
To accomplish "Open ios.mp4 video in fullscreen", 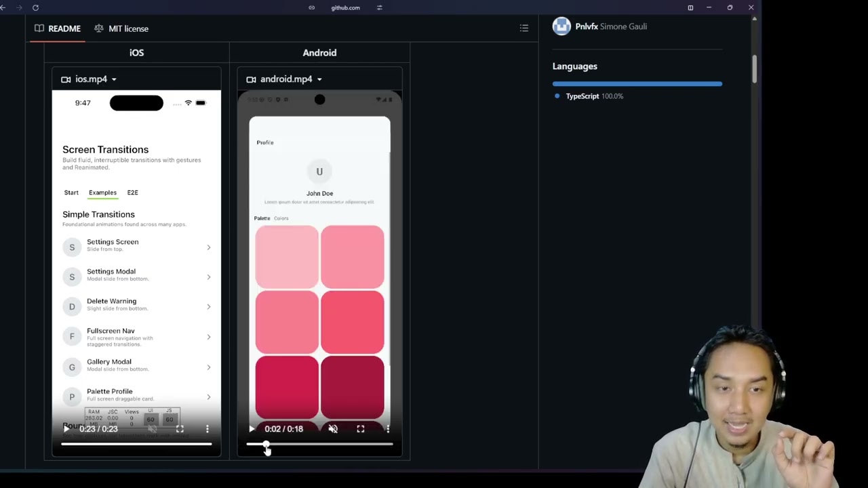I will (180, 428).
